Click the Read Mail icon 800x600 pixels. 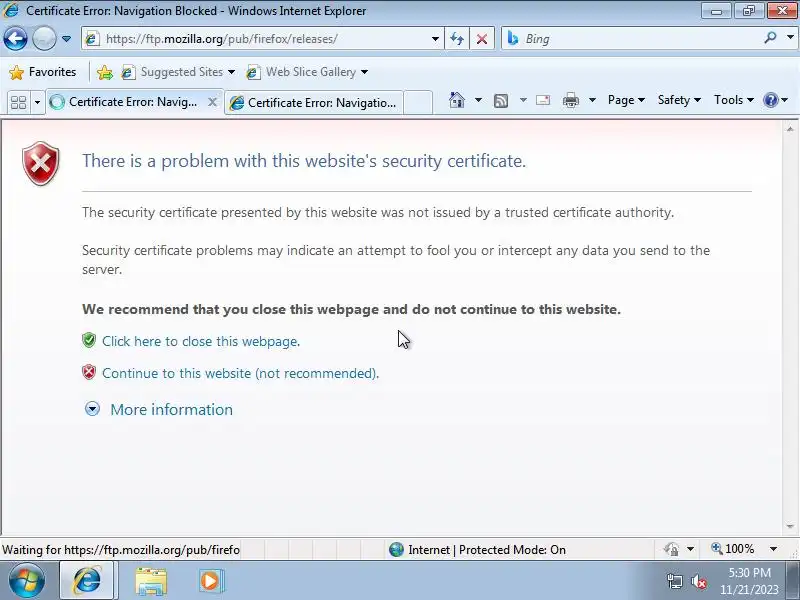click(543, 100)
